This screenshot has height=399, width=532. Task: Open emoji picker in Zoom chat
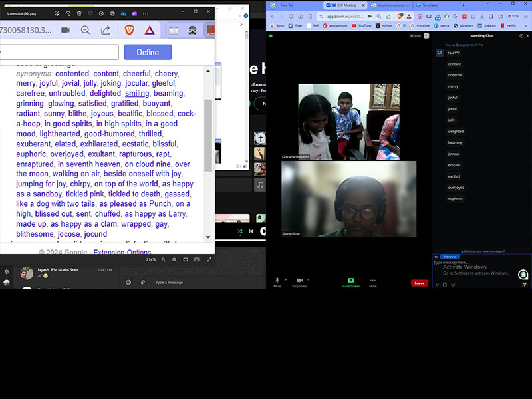pyautogui.click(x=453, y=285)
